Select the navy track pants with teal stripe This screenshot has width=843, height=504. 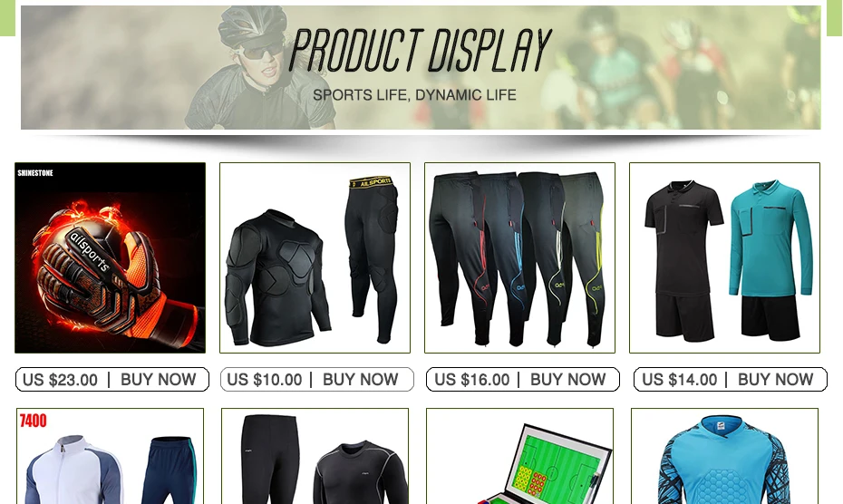(170, 470)
